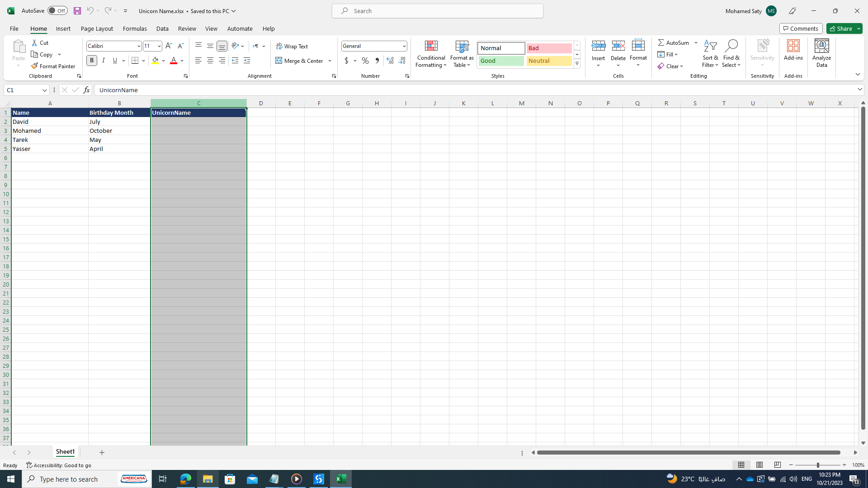Expand the Name Box dropdown arrow
The image size is (868, 488).
point(44,90)
